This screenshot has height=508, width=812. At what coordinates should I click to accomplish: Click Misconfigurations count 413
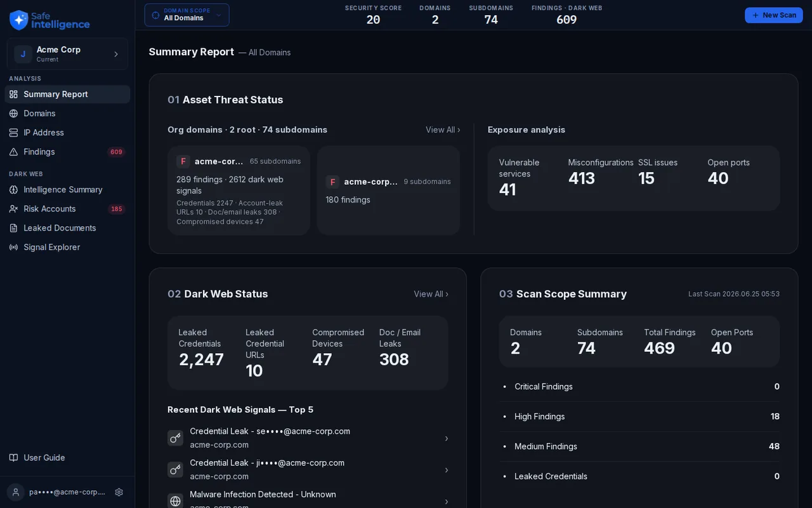tap(582, 178)
